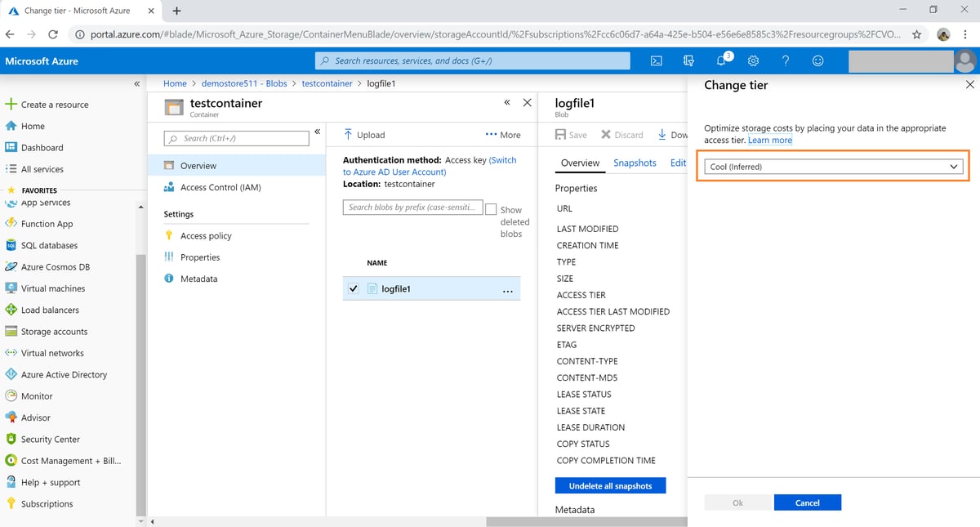
Task: Open the Cool (Inferred) access tier dropdown
Action: click(833, 167)
